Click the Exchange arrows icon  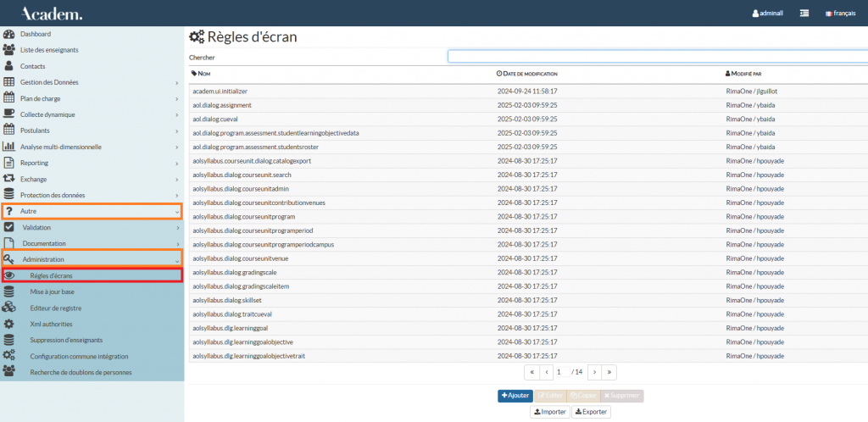(9, 179)
